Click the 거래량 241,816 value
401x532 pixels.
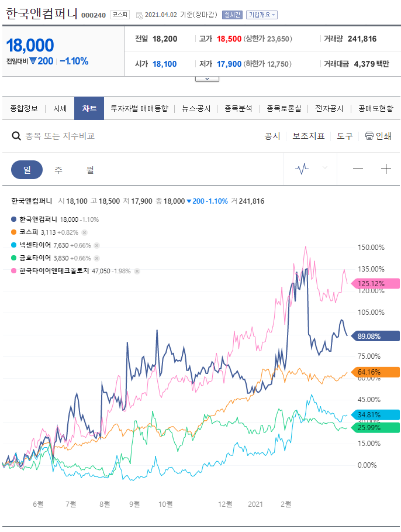pos(362,39)
